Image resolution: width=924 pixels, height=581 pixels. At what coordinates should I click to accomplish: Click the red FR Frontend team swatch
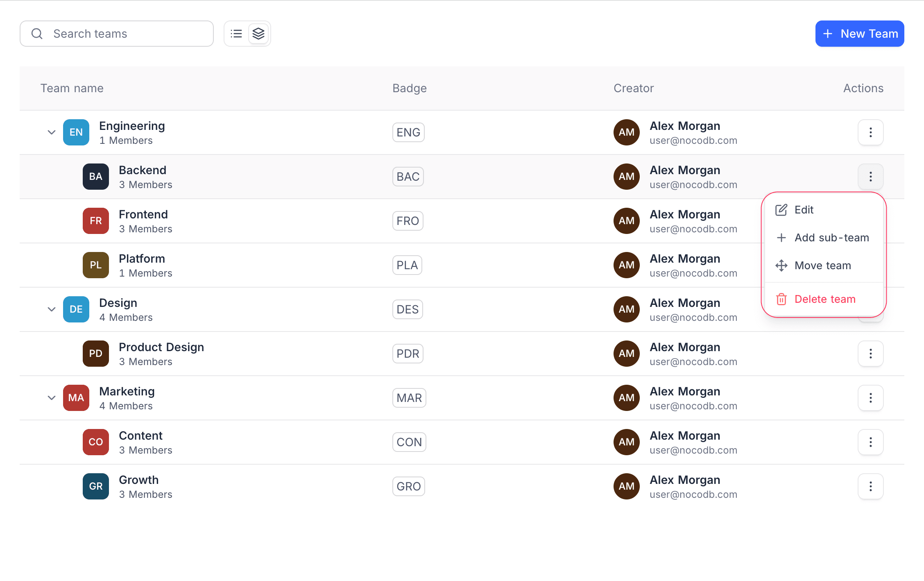click(96, 221)
